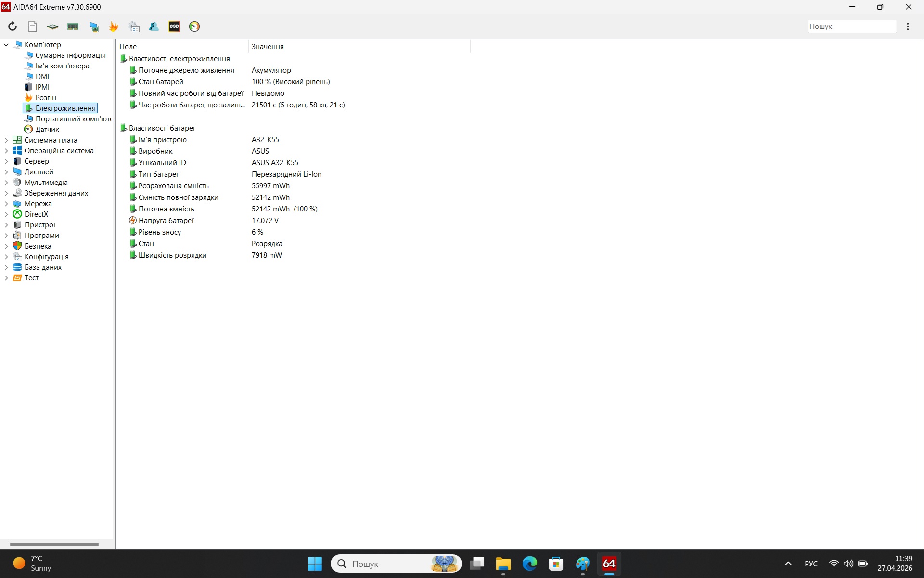Viewport: 924px width, 578px height.
Task: Open the Сумарна інформація page
Action: [x=70, y=55]
